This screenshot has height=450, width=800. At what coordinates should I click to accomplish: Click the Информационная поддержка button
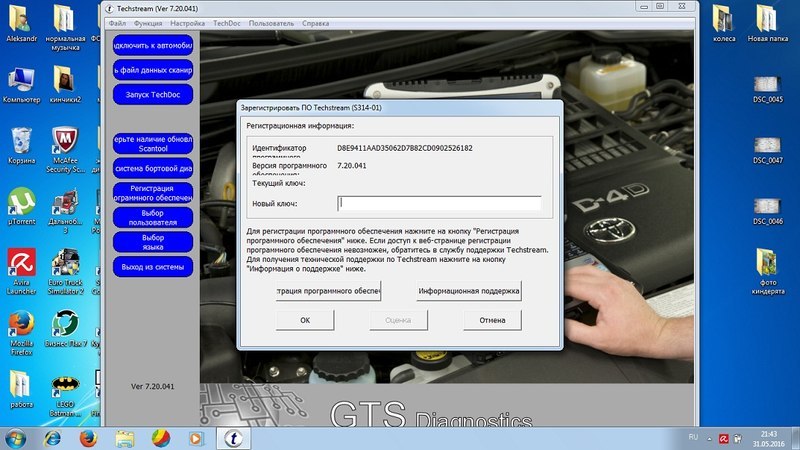pyautogui.click(x=468, y=291)
